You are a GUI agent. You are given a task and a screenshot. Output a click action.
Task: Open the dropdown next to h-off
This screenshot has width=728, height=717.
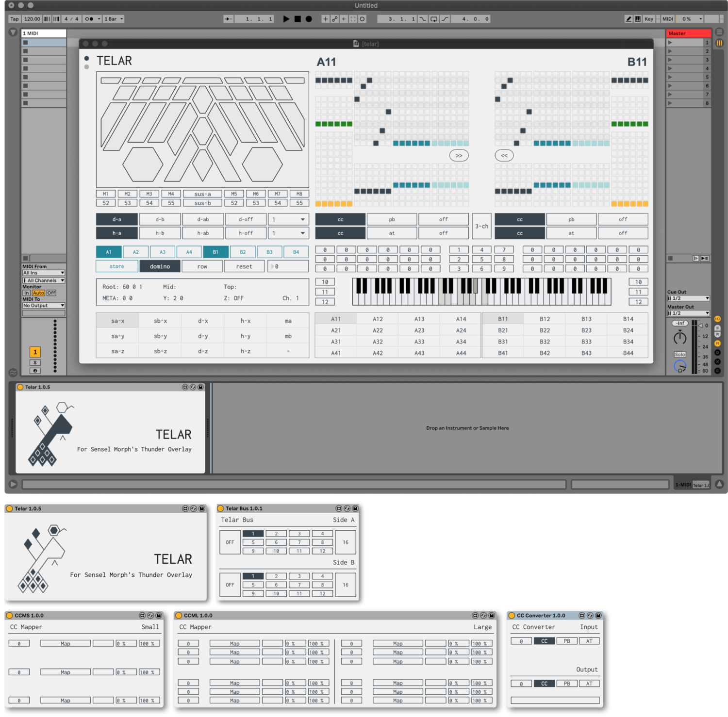click(289, 233)
